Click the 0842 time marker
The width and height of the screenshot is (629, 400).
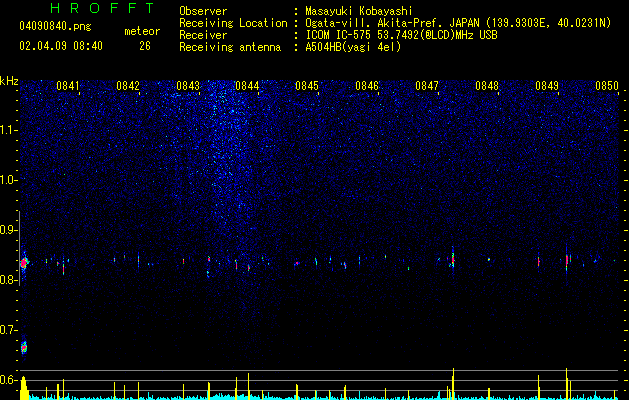coord(128,86)
